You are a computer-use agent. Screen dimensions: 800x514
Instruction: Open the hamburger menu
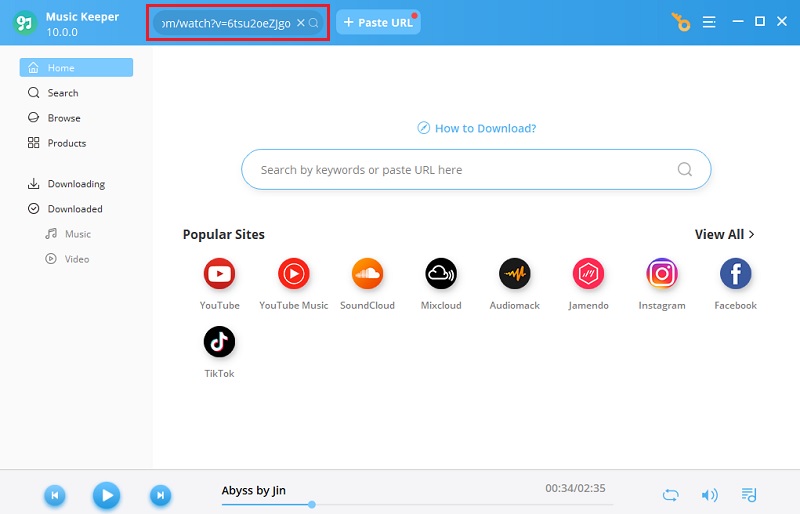709,22
